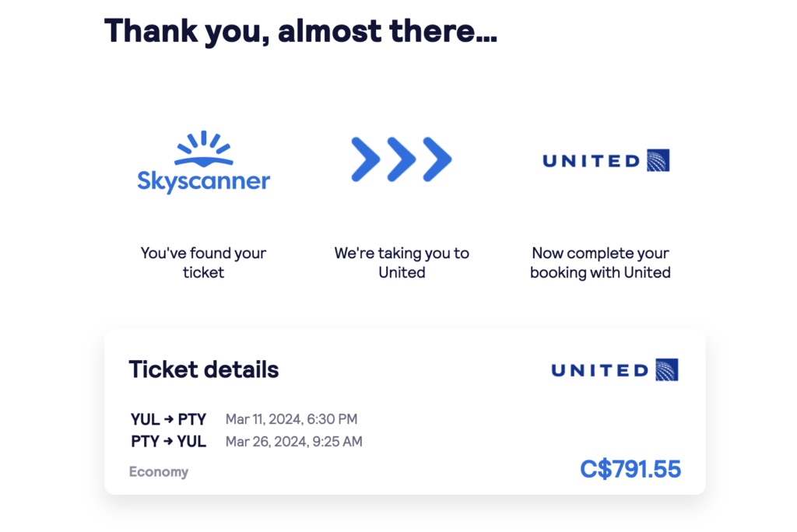Click the United wordmark beside the globe icon
797x532 pixels.
(590, 161)
